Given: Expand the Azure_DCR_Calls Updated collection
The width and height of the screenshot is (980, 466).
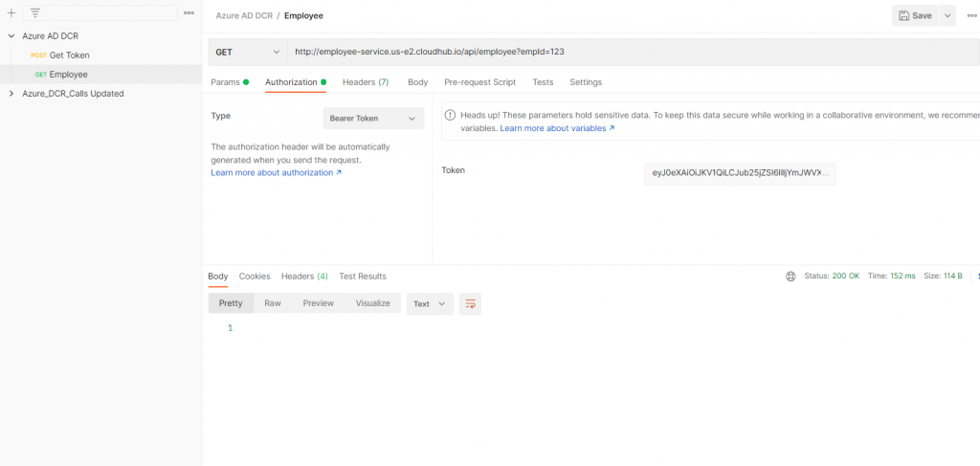Looking at the screenshot, I should (11, 94).
